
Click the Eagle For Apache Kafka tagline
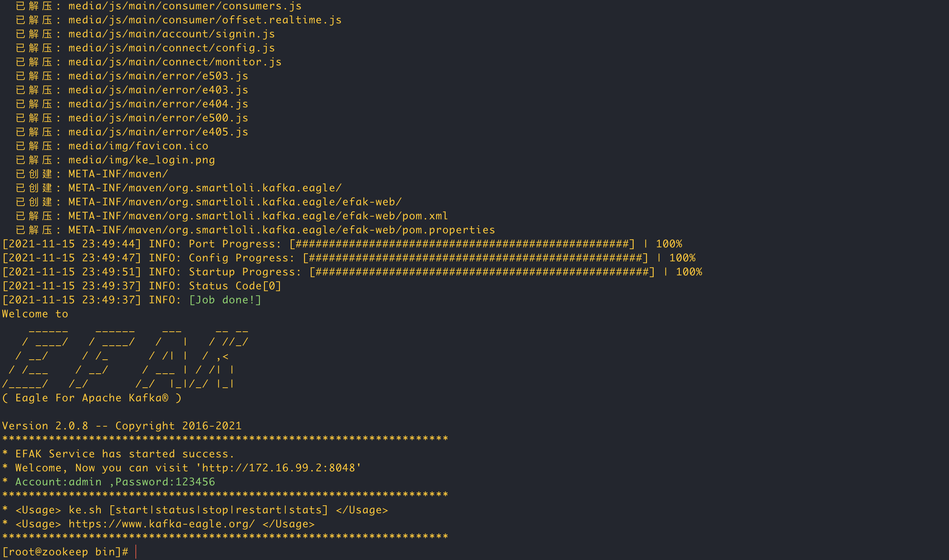92,398
